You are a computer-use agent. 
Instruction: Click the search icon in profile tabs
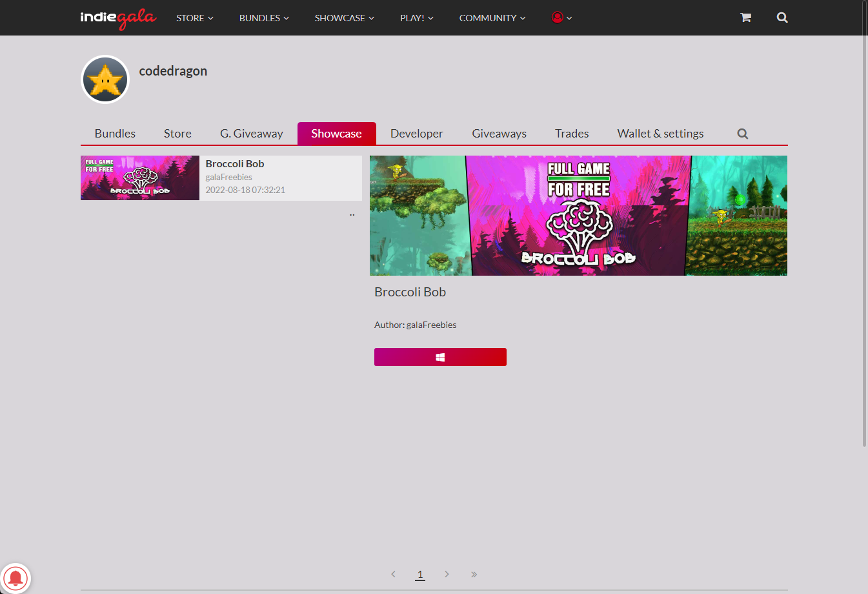tap(743, 134)
